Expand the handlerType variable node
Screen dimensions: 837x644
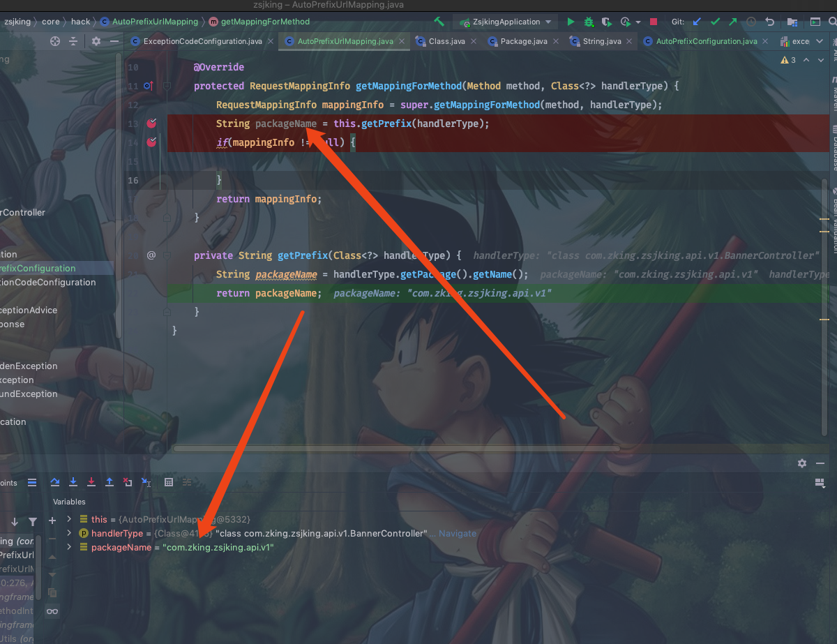pyautogui.click(x=69, y=533)
